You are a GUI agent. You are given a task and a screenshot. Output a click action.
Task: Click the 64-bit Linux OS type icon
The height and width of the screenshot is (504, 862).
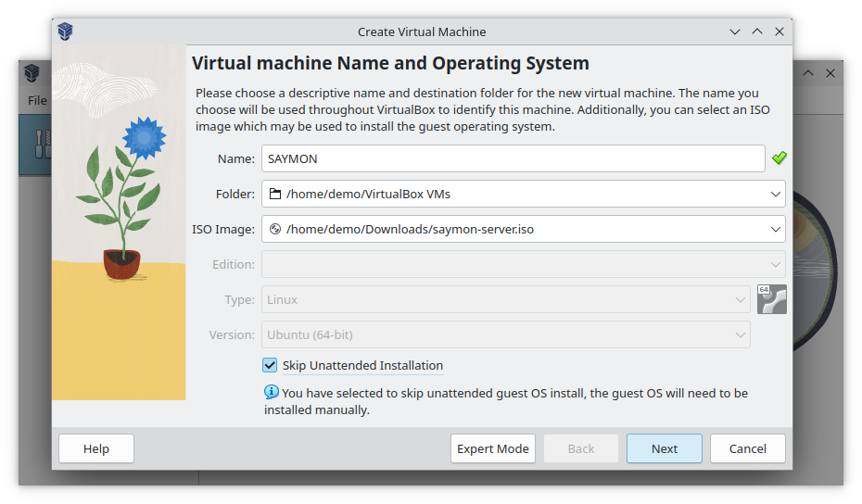pyautogui.click(x=772, y=299)
